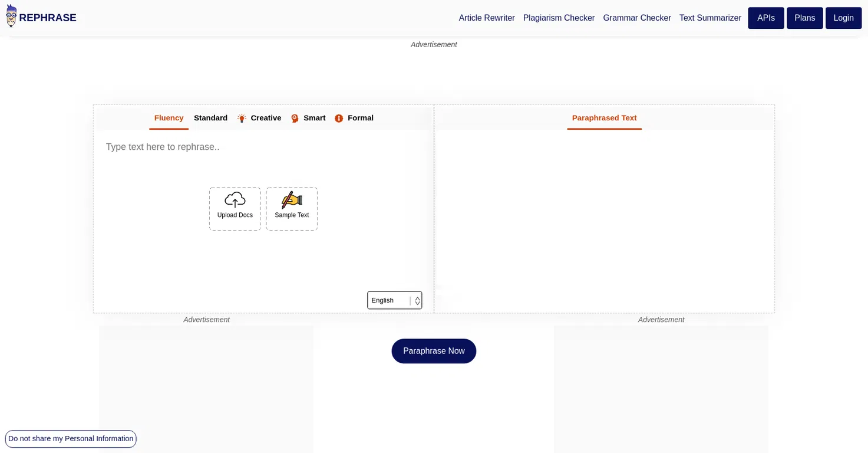868x453 pixels.
Task: Click the Paraphrase Now button
Action: click(x=434, y=351)
